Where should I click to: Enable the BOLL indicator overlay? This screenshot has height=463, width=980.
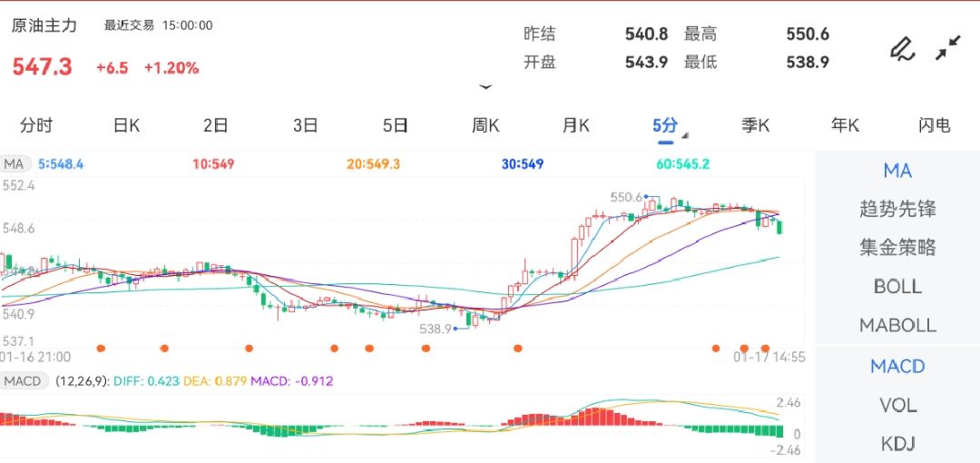point(897,286)
